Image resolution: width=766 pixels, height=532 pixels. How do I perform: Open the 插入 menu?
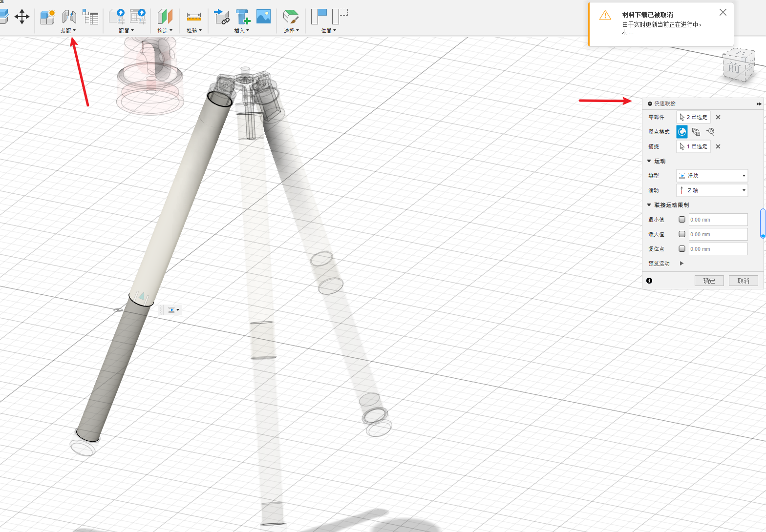[241, 31]
